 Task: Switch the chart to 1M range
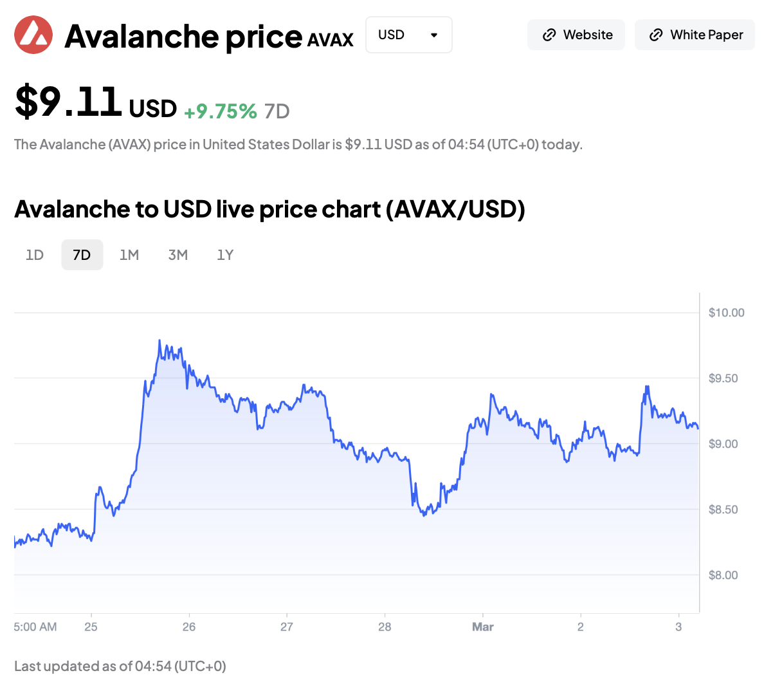(x=129, y=255)
